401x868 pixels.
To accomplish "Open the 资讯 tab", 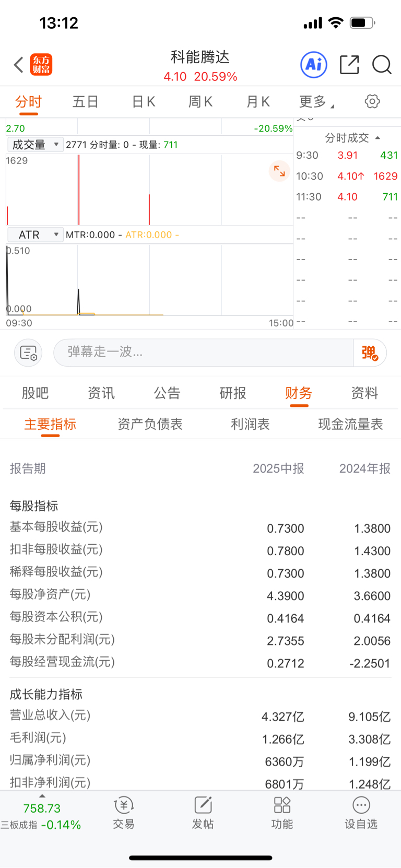I will coord(101,393).
